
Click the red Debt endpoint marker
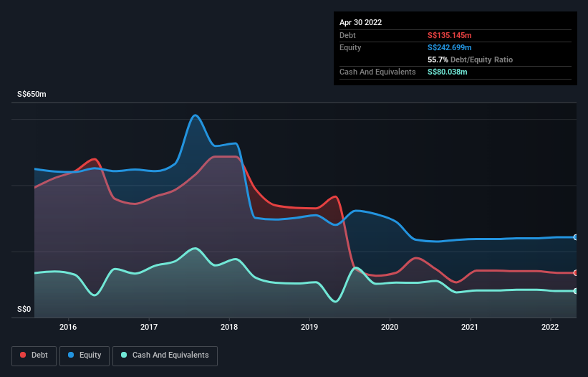click(x=576, y=272)
